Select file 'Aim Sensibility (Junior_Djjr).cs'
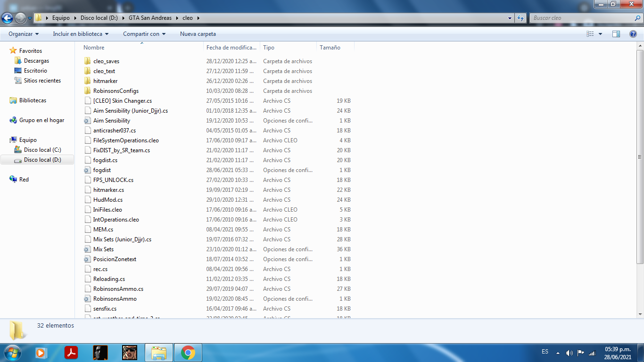Screen dimensions: 644x362 131,111
